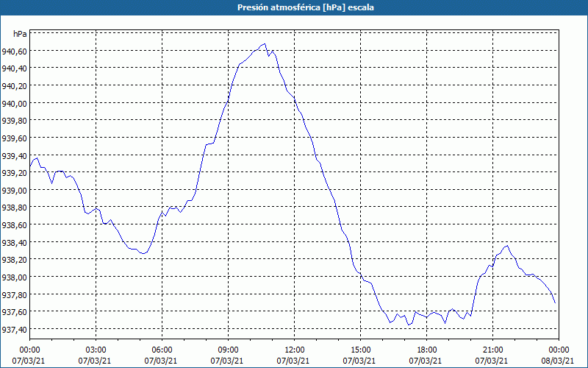
Task: Select the 939,80 y-axis value
Action: click(x=14, y=121)
